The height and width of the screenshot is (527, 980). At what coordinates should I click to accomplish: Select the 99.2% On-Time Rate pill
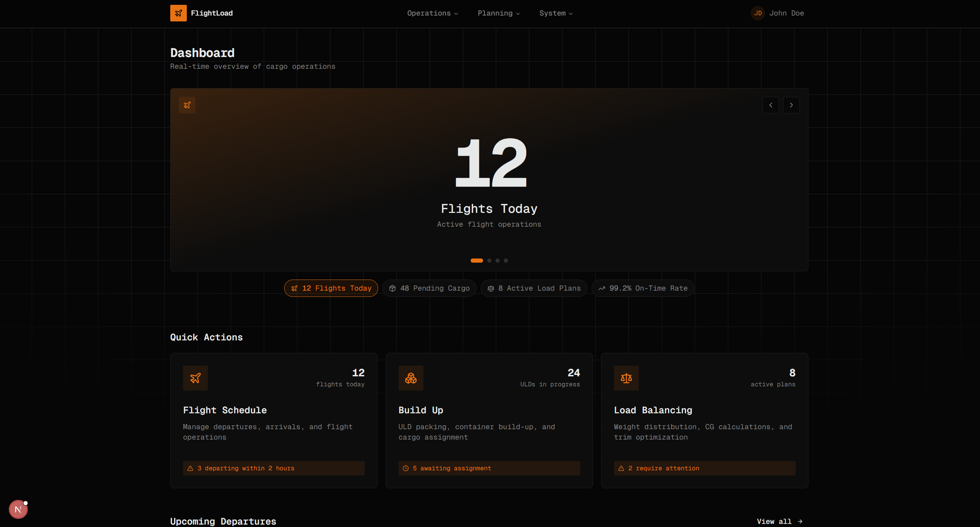642,288
